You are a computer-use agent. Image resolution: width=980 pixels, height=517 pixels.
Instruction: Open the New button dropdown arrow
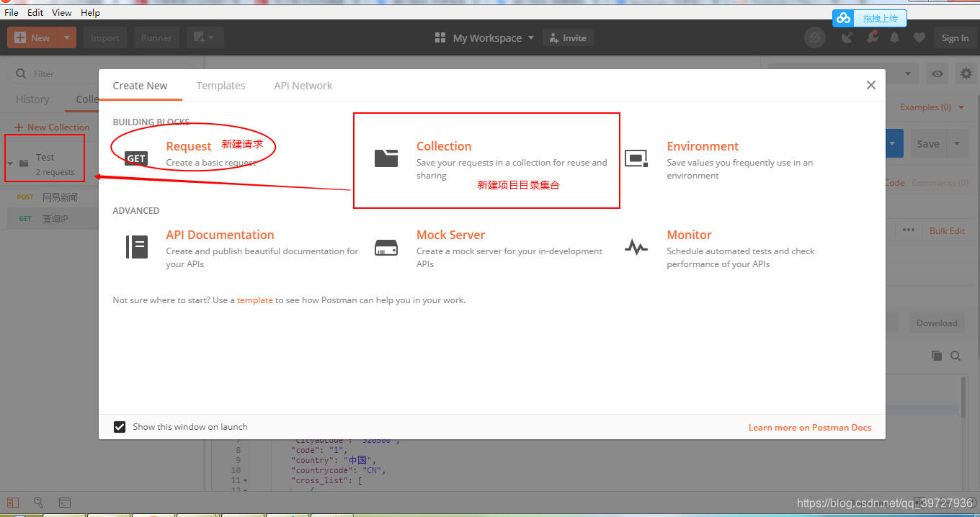(67, 37)
